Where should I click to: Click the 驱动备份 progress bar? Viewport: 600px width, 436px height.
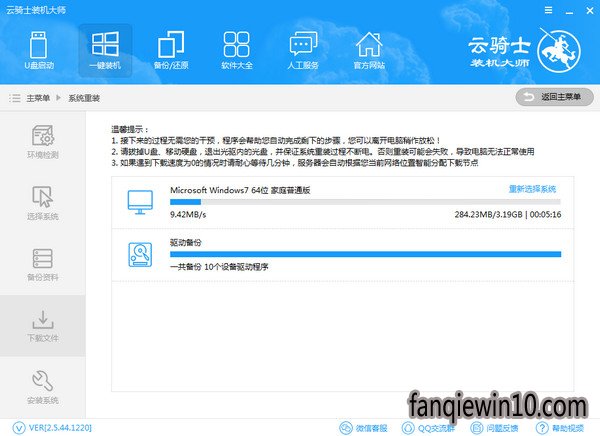tap(365, 254)
